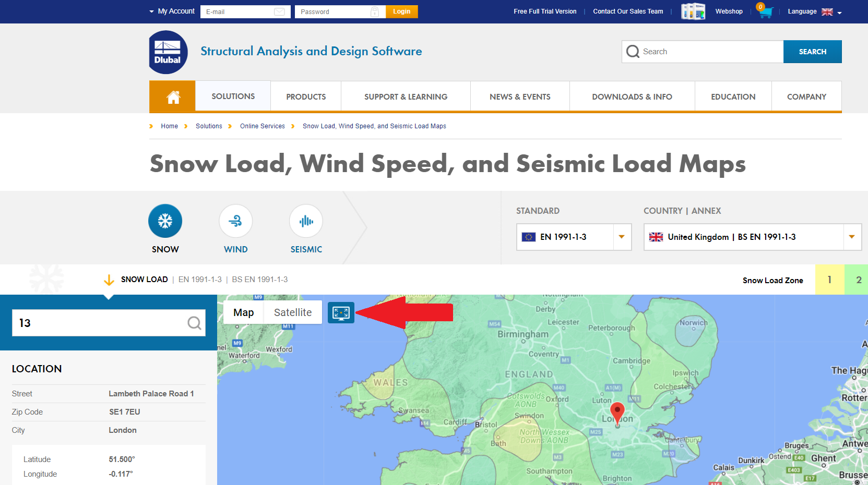The height and width of the screenshot is (485, 868).
Task: Click the Dlubal logo
Action: tap(168, 52)
